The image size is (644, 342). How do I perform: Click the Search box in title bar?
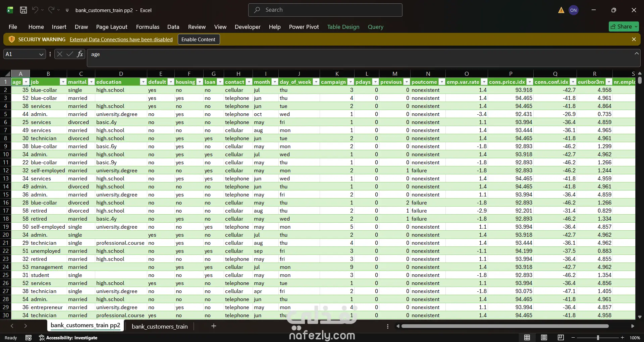(x=325, y=10)
